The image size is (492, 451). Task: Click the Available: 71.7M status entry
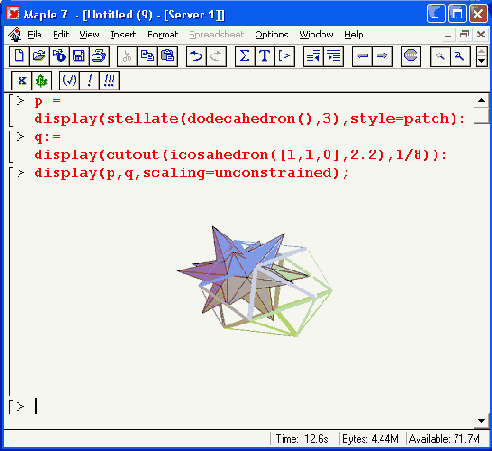pos(444,439)
